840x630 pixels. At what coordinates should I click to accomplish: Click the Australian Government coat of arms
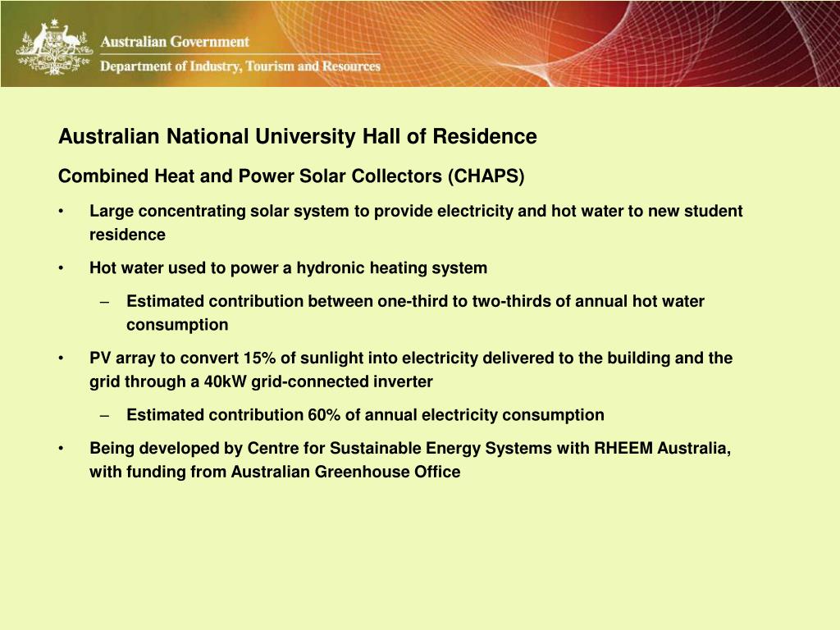pos(54,47)
